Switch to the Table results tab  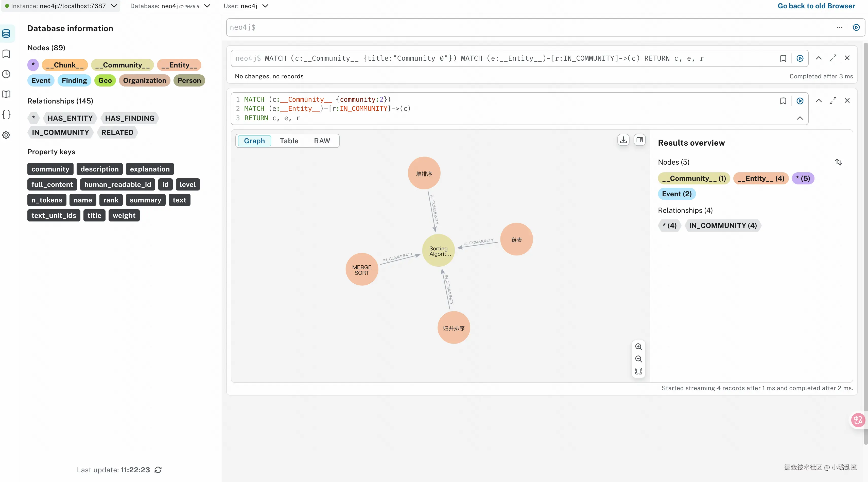point(289,141)
